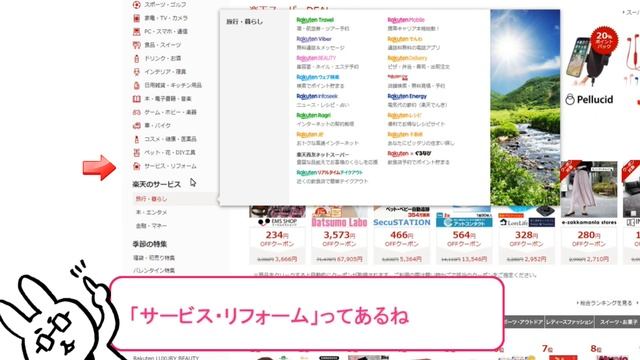Open SecuSTATION 466円 OFF coupon
The image size is (640, 360).
(x=402, y=235)
